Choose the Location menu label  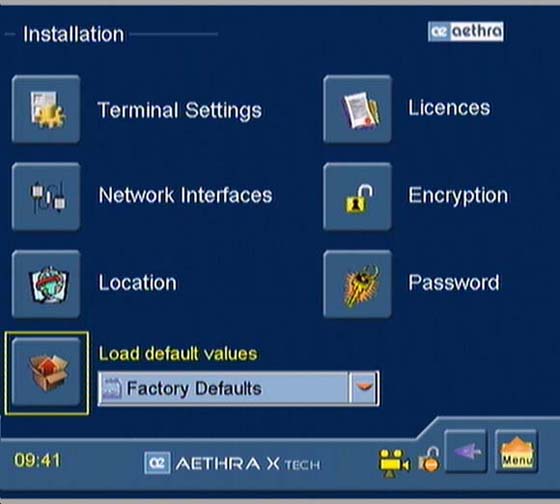click(138, 283)
